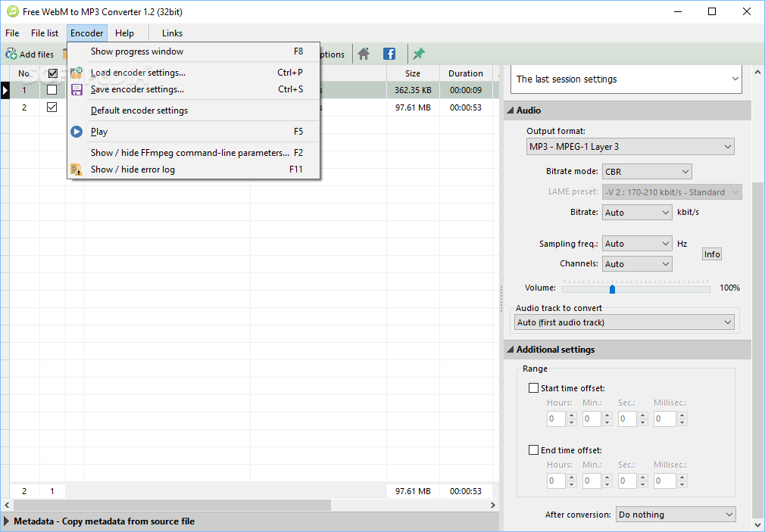Click the error log warning icon
Screen dimensions: 765x532
(76, 170)
